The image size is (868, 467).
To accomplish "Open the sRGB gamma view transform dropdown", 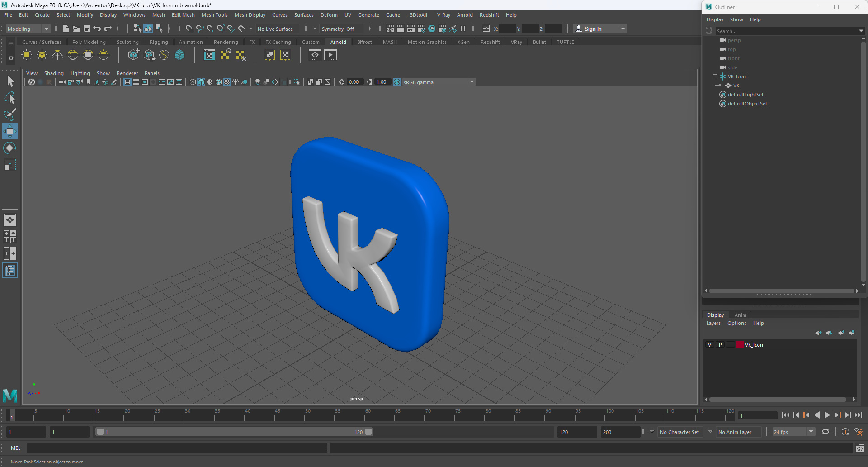I will coord(439,82).
